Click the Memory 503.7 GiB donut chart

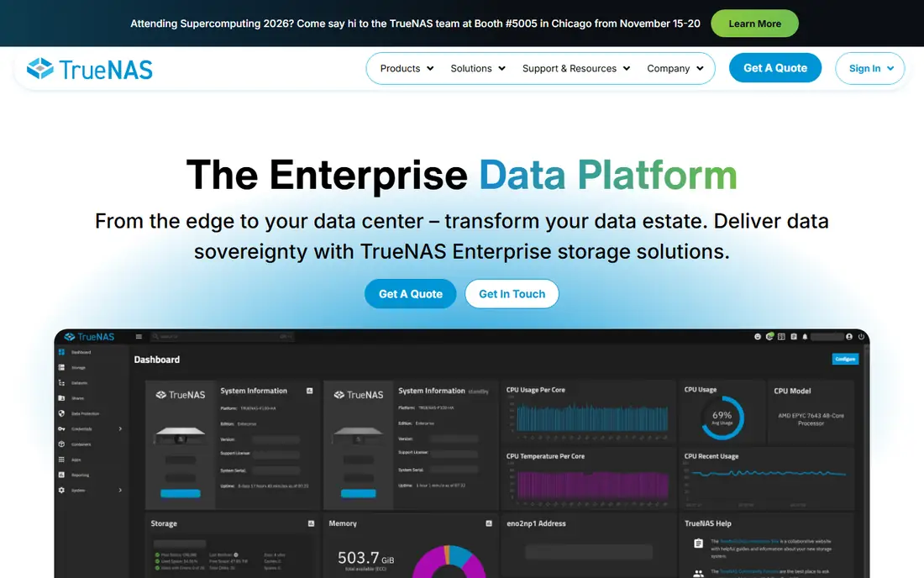pyautogui.click(x=449, y=561)
